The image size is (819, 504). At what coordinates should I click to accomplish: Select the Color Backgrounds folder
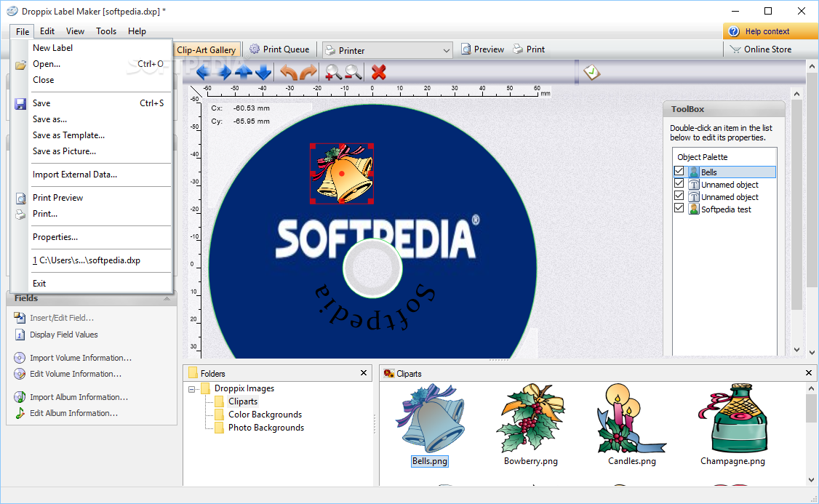click(265, 415)
